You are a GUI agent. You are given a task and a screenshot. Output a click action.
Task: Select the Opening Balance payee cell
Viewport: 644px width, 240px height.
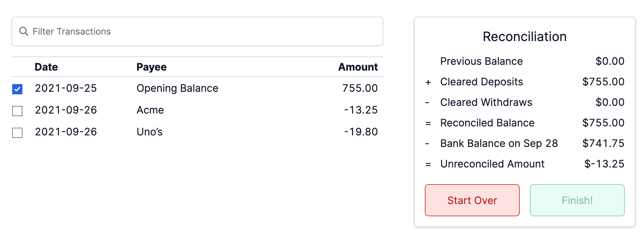coord(177,88)
